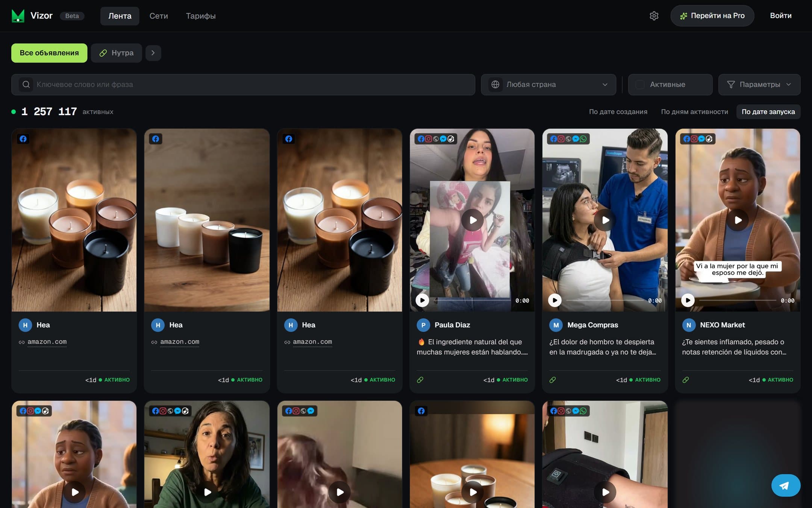Expand the Параметры filter dropdown
Viewport: 812px width, 508px height.
[x=759, y=85]
